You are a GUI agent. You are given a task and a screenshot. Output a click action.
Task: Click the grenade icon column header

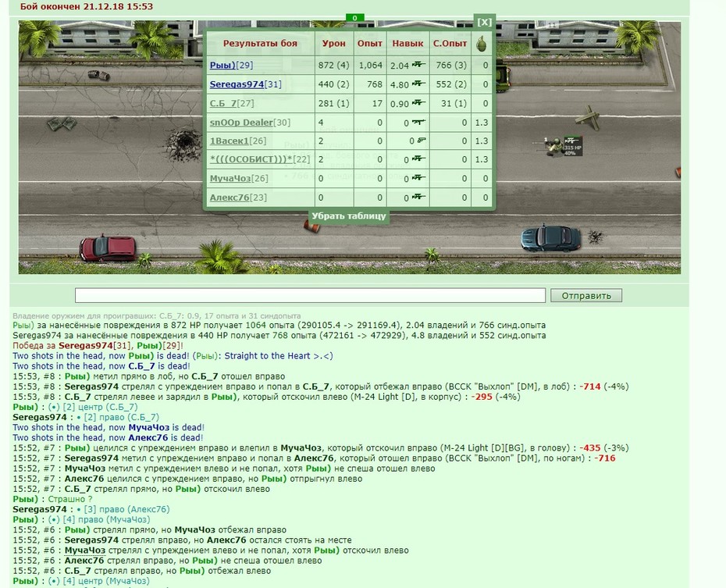click(x=481, y=44)
